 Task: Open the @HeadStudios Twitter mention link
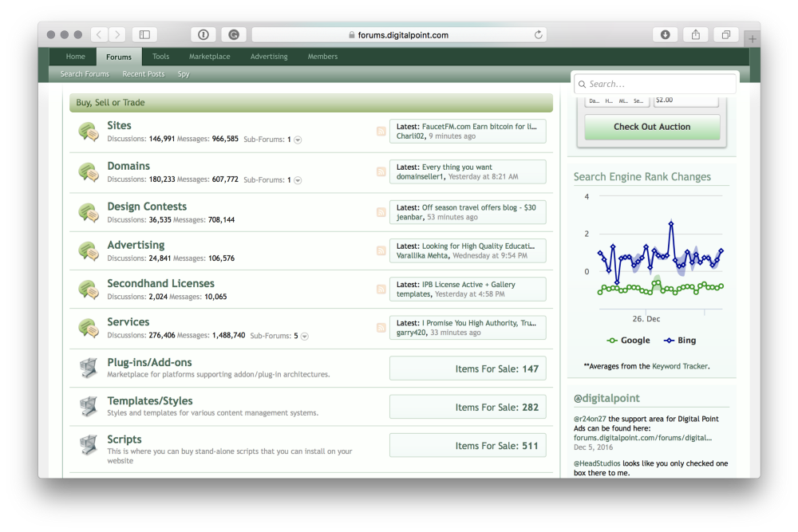(597, 463)
